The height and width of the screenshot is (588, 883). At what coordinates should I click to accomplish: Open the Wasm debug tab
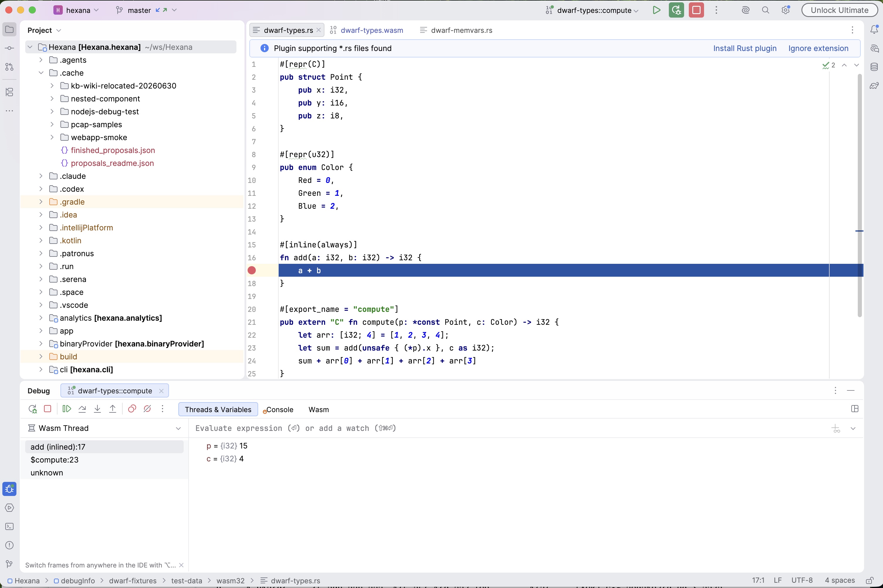point(319,409)
